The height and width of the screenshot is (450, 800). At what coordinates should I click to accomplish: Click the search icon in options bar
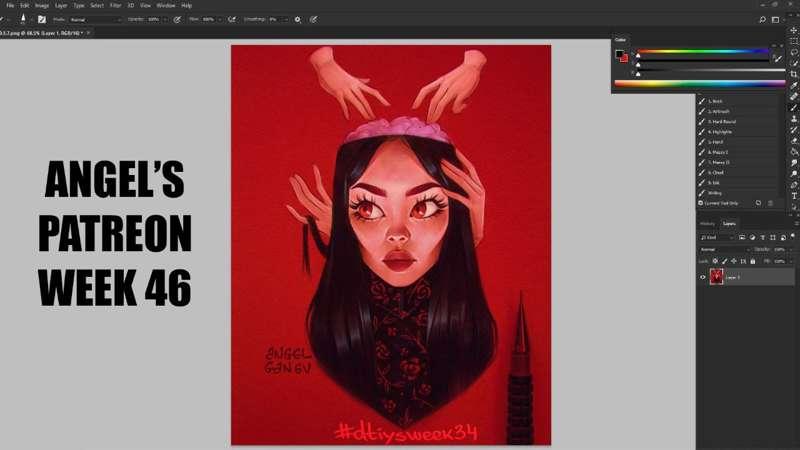click(762, 19)
